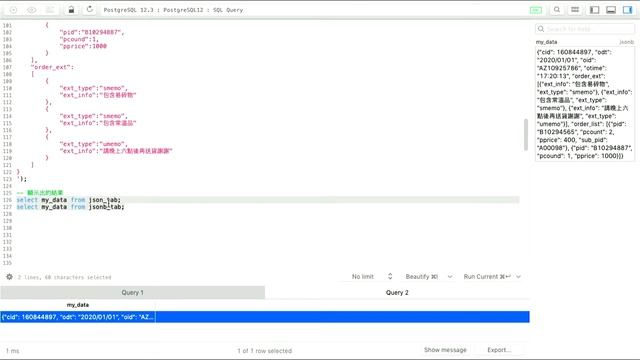The height and width of the screenshot is (360, 640).
Task: Click the my_data label in right sidebar
Action: 546,42
